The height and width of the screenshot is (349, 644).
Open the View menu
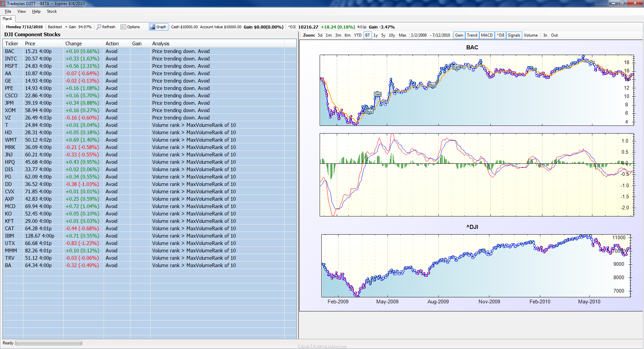(x=21, y=11)
